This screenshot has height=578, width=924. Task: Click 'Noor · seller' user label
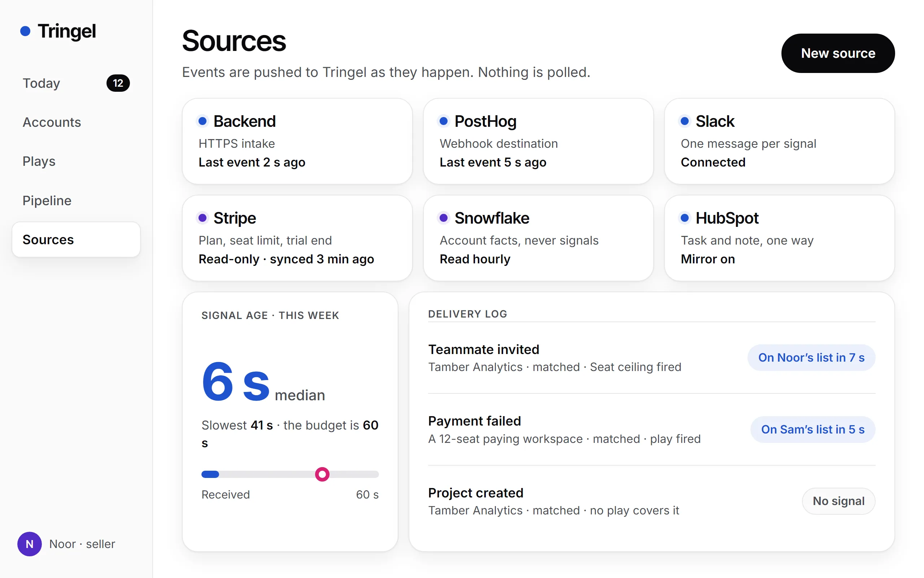(82, 544)
